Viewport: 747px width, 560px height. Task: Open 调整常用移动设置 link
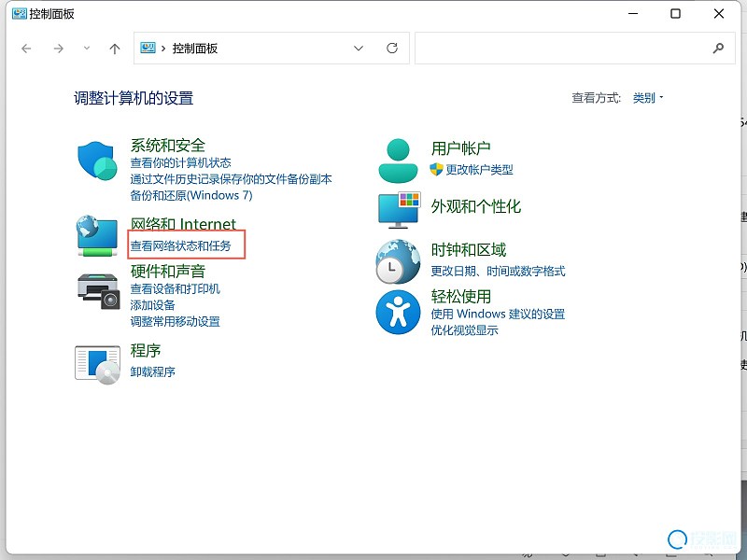(x=176, y=321)
